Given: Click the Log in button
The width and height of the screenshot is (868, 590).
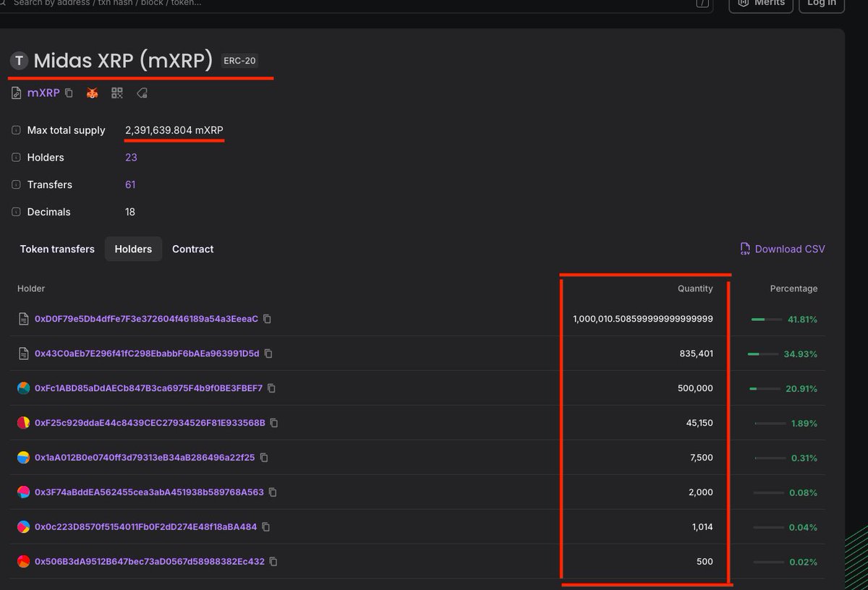Looking at the screenshot, I should point(821,4).
